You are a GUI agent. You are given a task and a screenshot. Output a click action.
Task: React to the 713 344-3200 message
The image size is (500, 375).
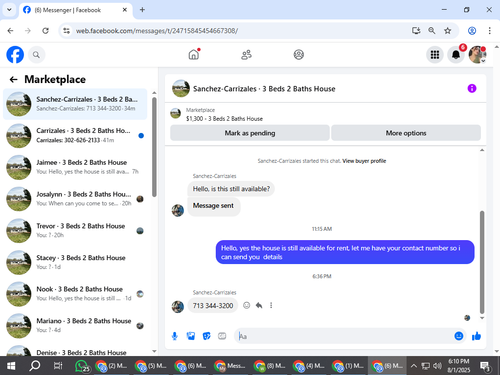pyautogui.click(x=246, y=305)
